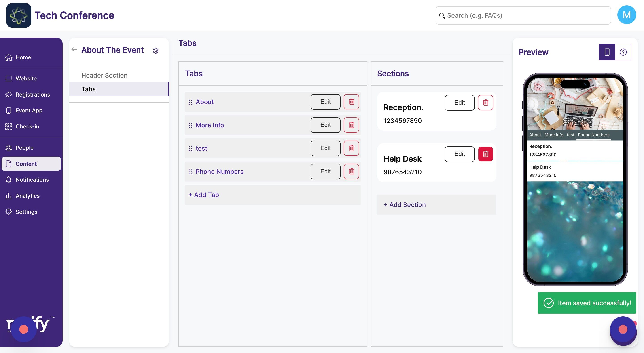Open Analytics from the sidebar

pos(28,196)
